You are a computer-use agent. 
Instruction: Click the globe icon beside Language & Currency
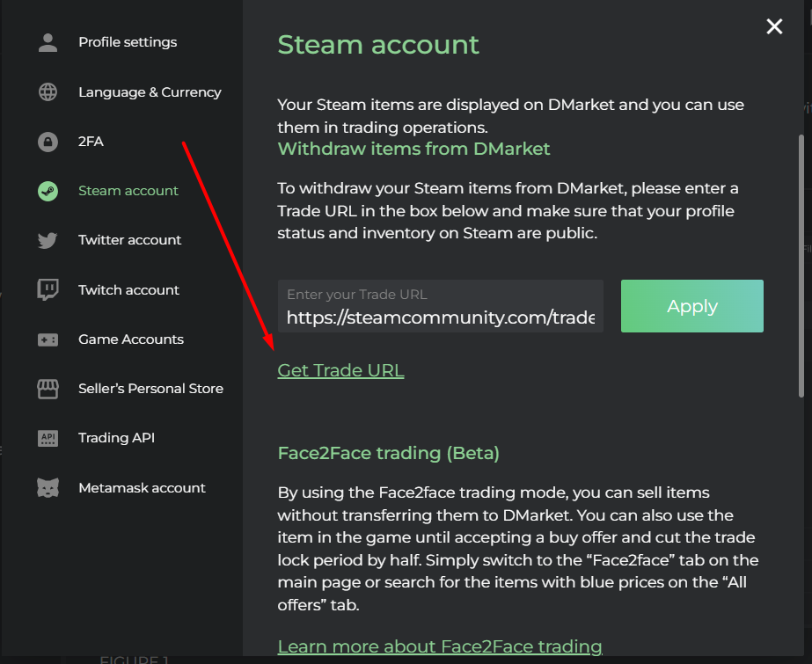pos(48,91)
